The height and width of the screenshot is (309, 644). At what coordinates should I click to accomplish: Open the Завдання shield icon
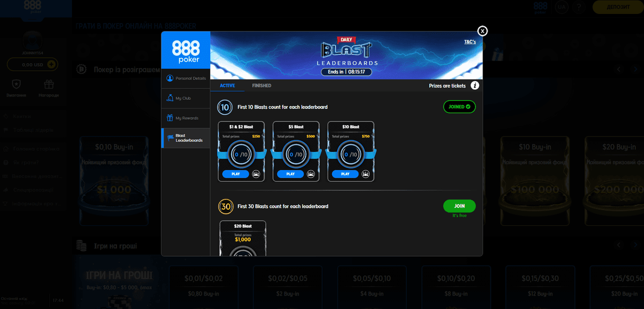click(x=16, y=85)
